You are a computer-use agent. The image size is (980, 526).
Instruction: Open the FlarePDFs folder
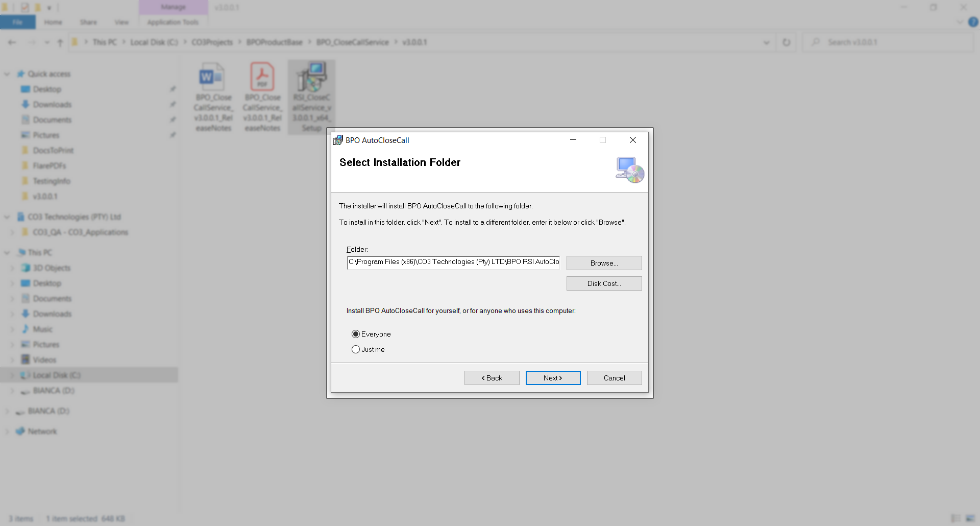(49, 166)
